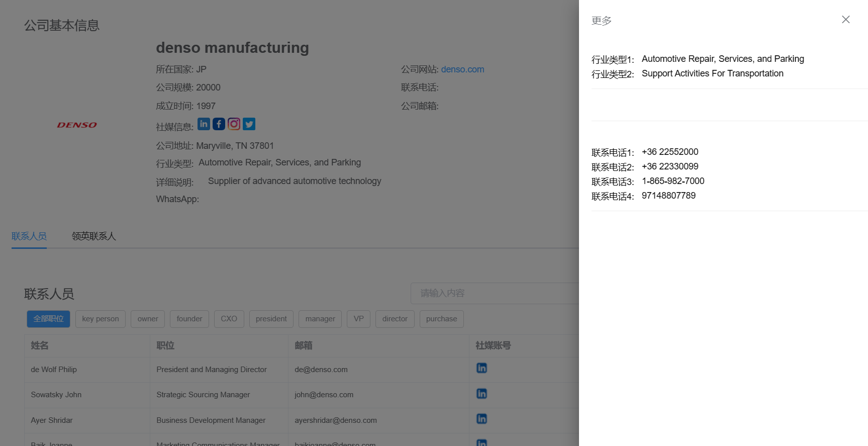The height and width of the screenshot is (446, 868).
Task: Click phone number +36 22552000
Action: tap(670, 152)
